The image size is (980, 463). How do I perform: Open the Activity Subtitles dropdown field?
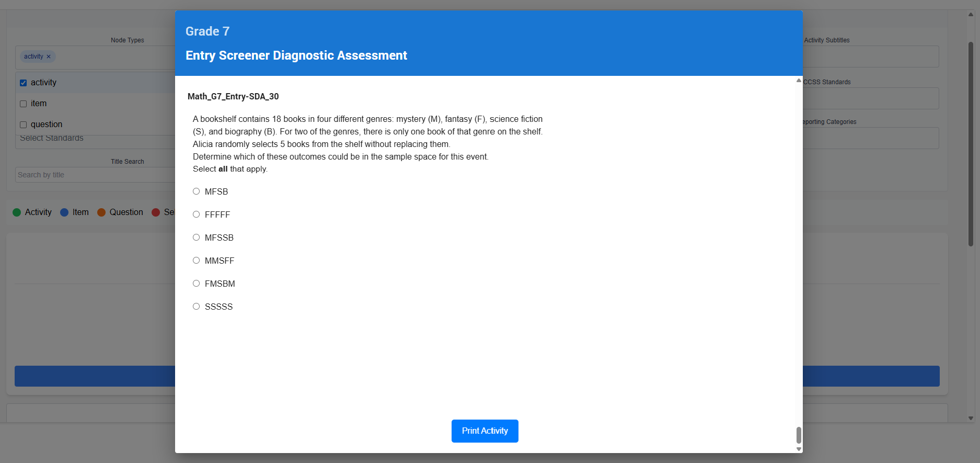click(870, 57)
